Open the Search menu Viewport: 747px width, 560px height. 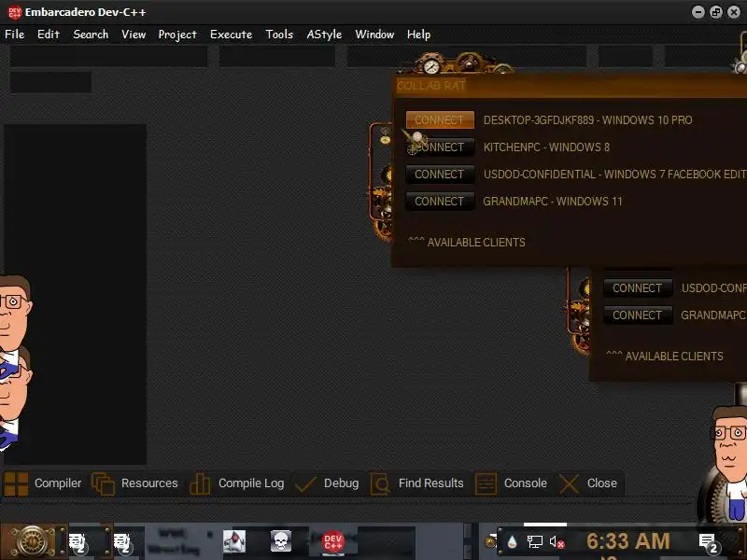[91, 35]
